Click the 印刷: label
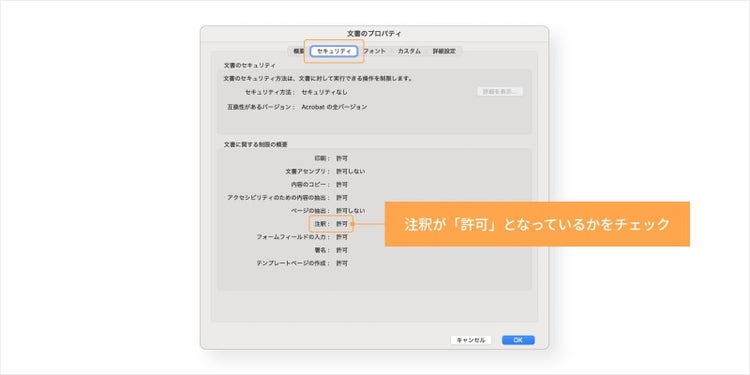750x375 pixels. (x=322, y=158)
